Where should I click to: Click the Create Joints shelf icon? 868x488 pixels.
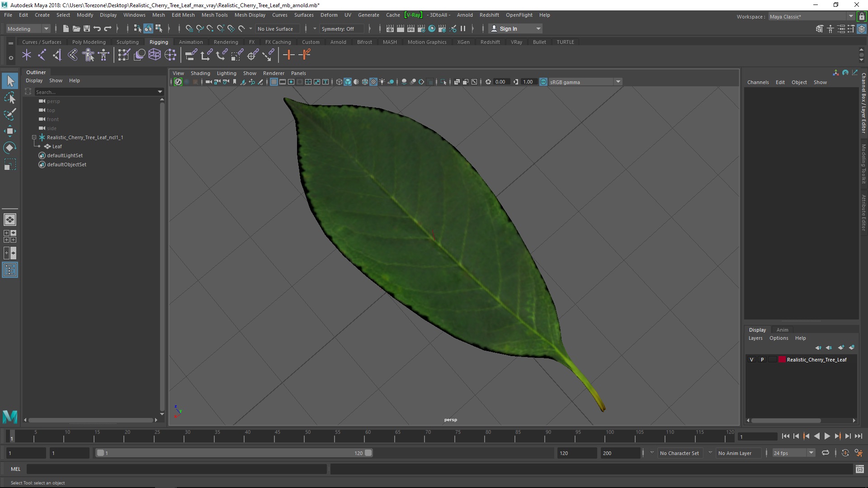[42, 55]
